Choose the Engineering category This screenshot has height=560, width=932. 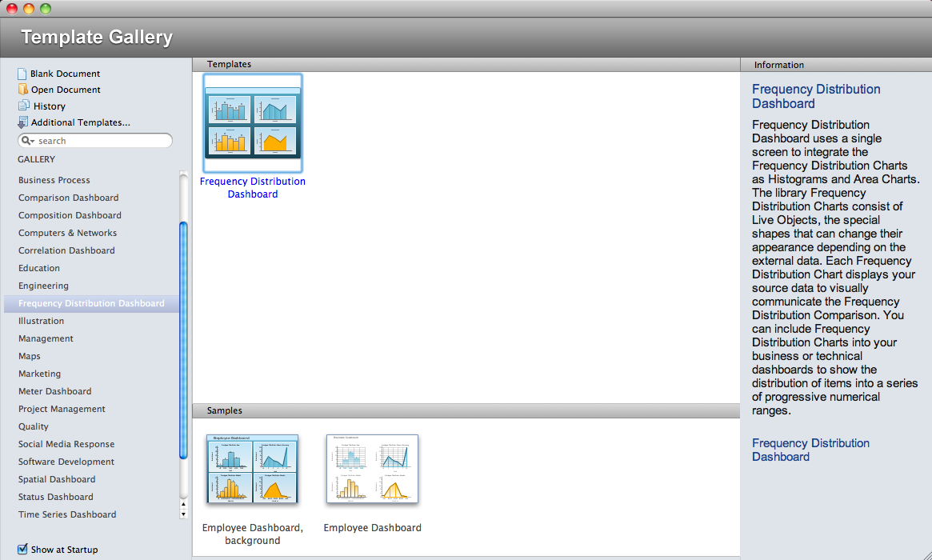click(43, 286)
